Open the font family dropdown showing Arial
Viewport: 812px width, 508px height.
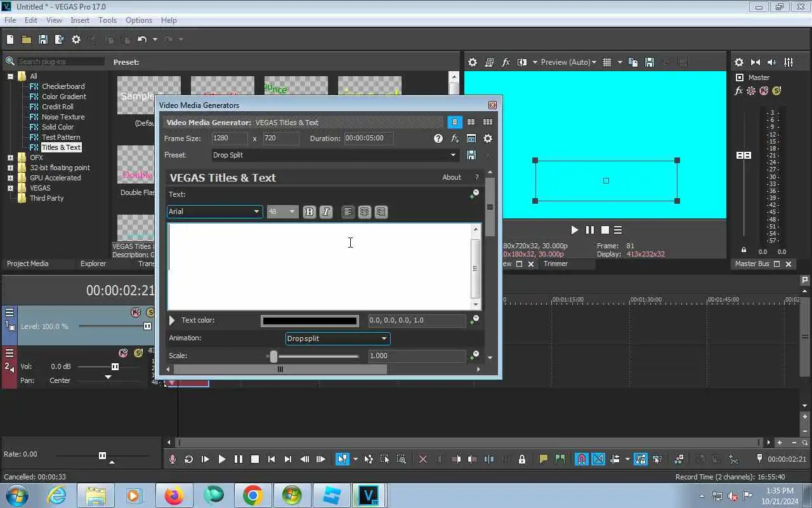coord(214,211)
